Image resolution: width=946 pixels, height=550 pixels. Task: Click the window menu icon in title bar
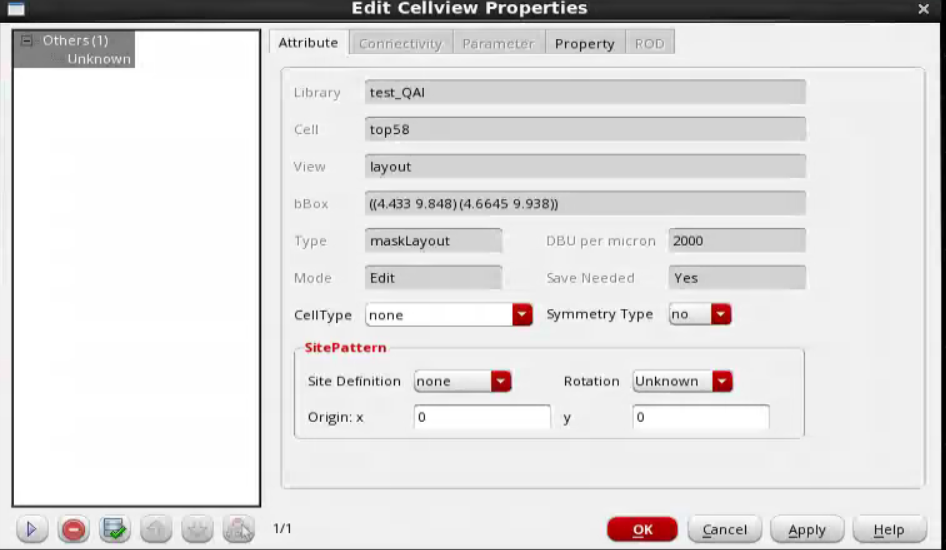[x=16, y=9]
